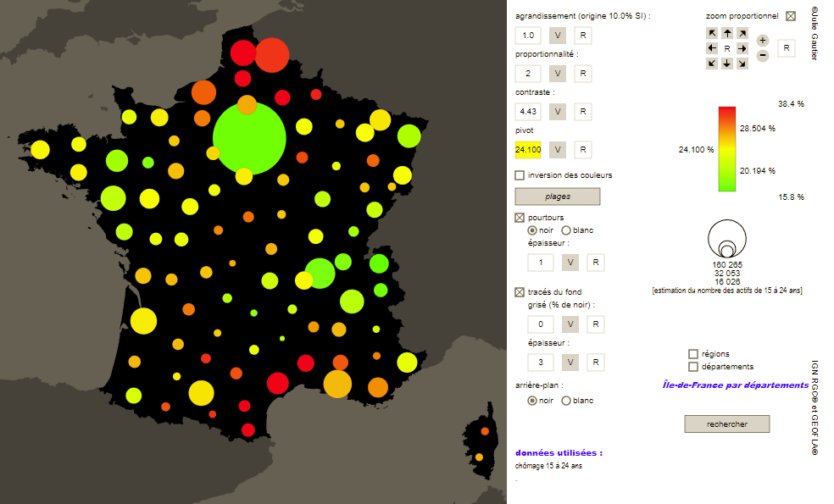Viewport: 834px width, 504px height.
Task: Enable inversion des couleurs checkbox
Action: (520, 175)
